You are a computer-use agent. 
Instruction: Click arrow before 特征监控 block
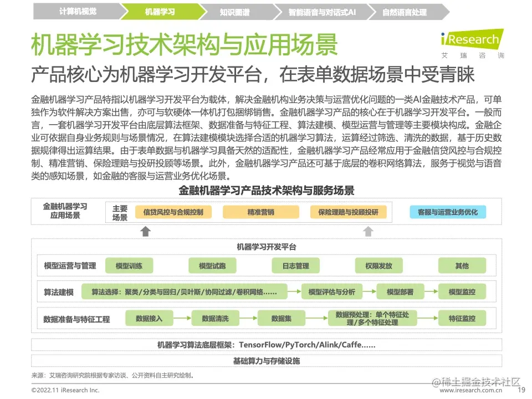coord(427,318)
